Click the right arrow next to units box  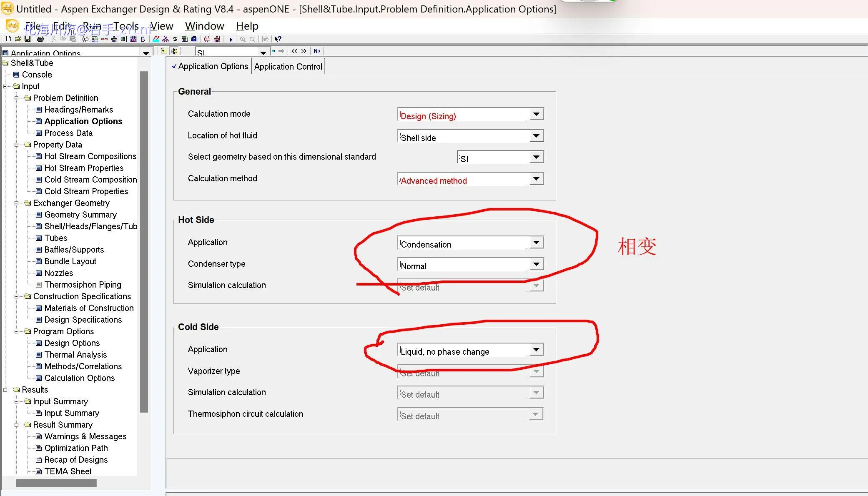(281, 51)
